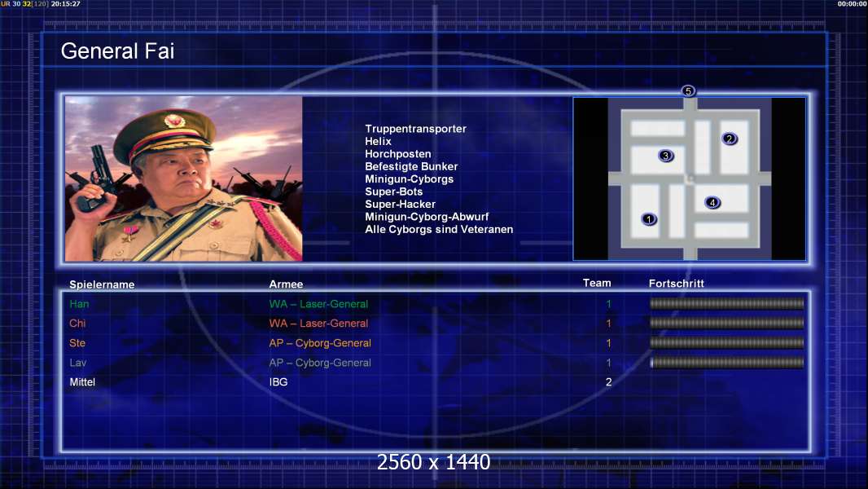Click Ste's AP – Cyborg-General army
This screenshot has height=489, width=868.
click(x=320, y=343)
